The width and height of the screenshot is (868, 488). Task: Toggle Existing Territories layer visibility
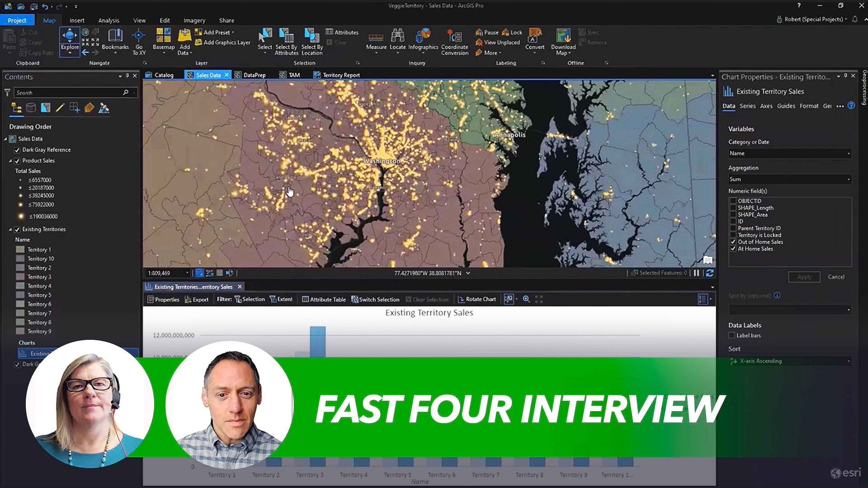coord(17,230)
